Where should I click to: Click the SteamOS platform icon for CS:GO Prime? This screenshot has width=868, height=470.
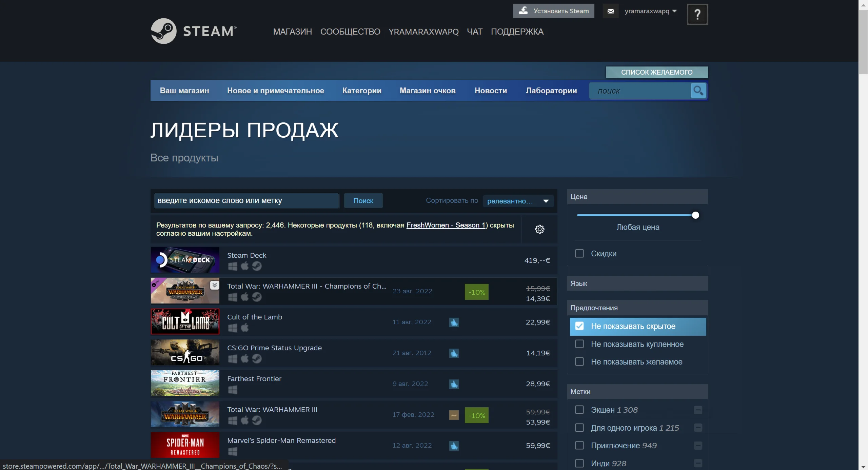coord(257,359)
